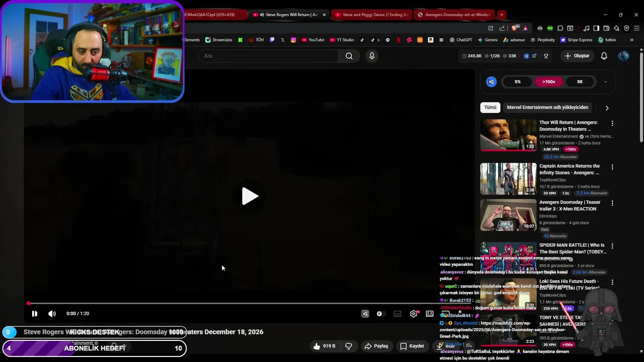Click the Kaydet save button
Viewport: 644px width, 362px height.
412,346
